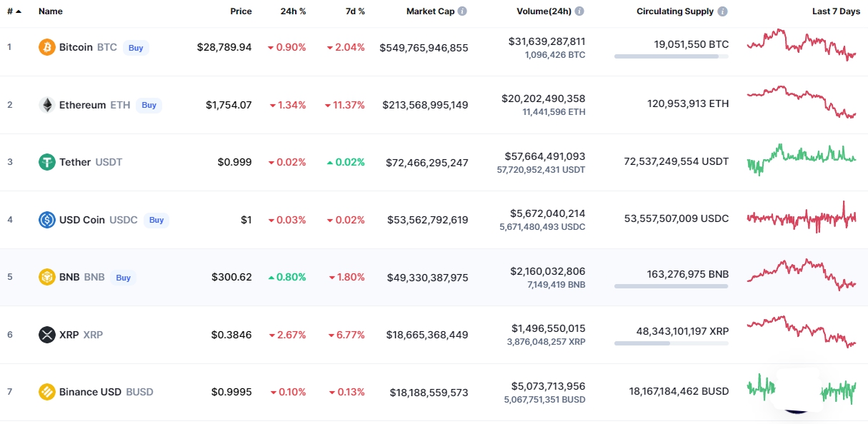Click the USD Coin blue logo
The height and width of the screenshot is (424, 868).
click(46, 220)
